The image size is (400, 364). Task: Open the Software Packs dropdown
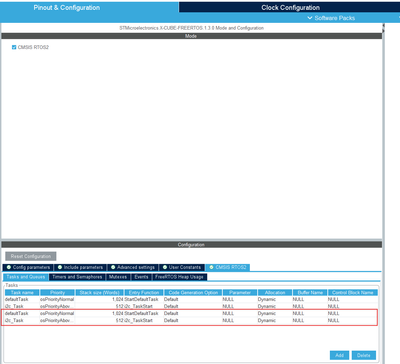331,18
